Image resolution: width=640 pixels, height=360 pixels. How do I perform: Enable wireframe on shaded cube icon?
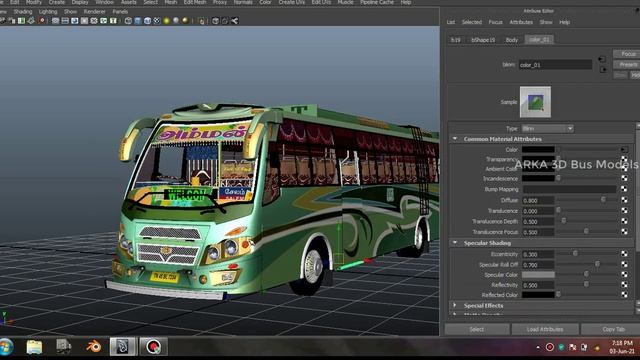(147, 21)
